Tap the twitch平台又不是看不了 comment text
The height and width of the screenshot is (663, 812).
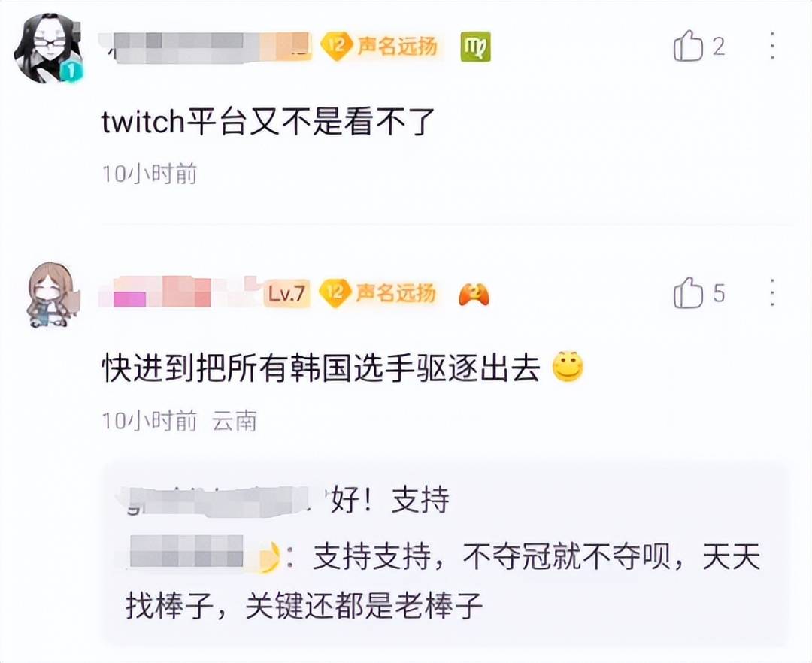(x=267, y=122)
